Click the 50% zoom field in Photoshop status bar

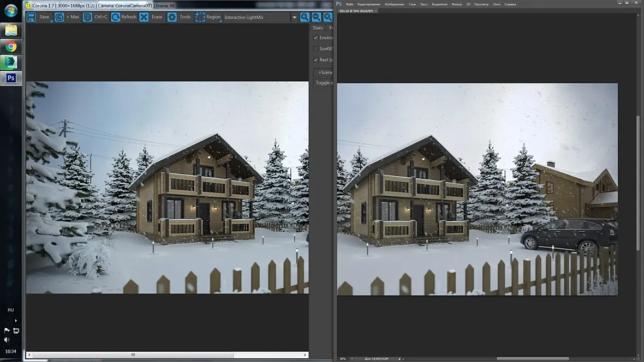[x=343, y=359]
